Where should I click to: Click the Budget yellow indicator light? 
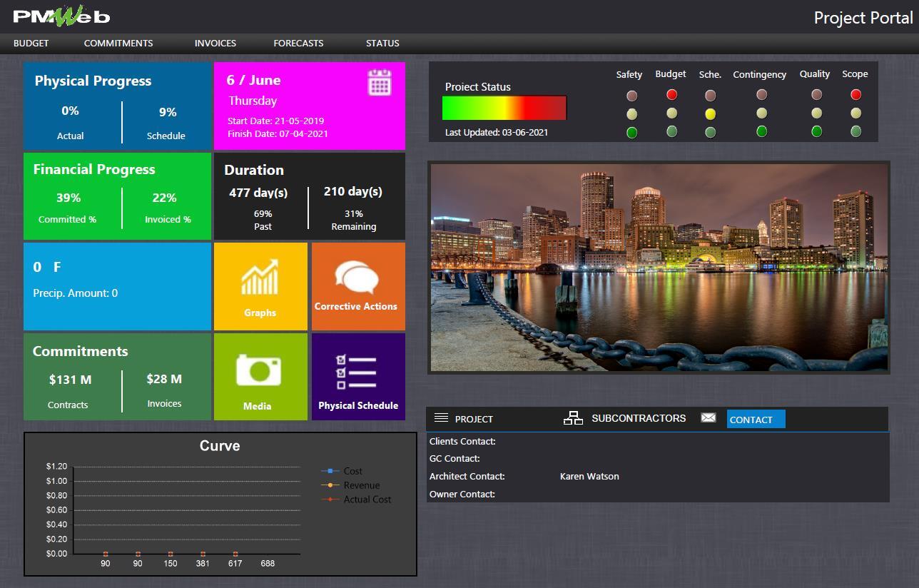pyautogui.click(x=671, y=113)
